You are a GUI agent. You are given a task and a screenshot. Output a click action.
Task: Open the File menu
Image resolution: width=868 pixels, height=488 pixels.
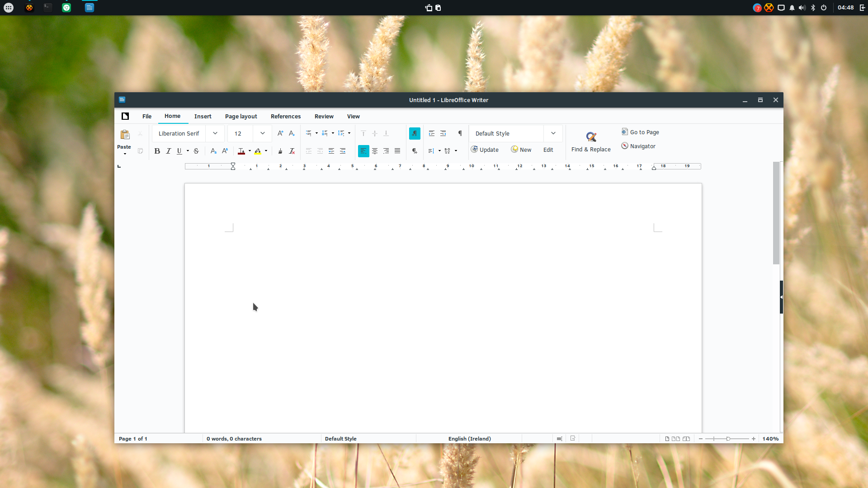point(147,116)
